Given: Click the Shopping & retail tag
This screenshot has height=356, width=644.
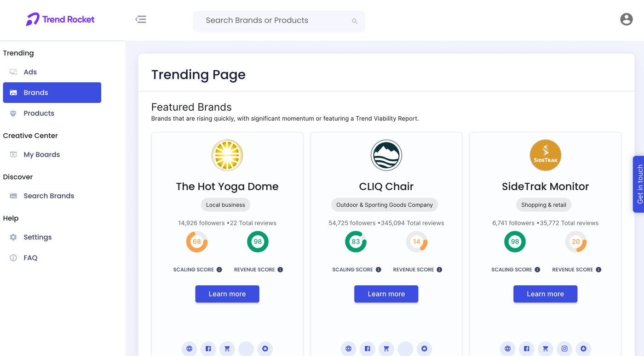Looking at the screenshot, I should click(544, 205).
